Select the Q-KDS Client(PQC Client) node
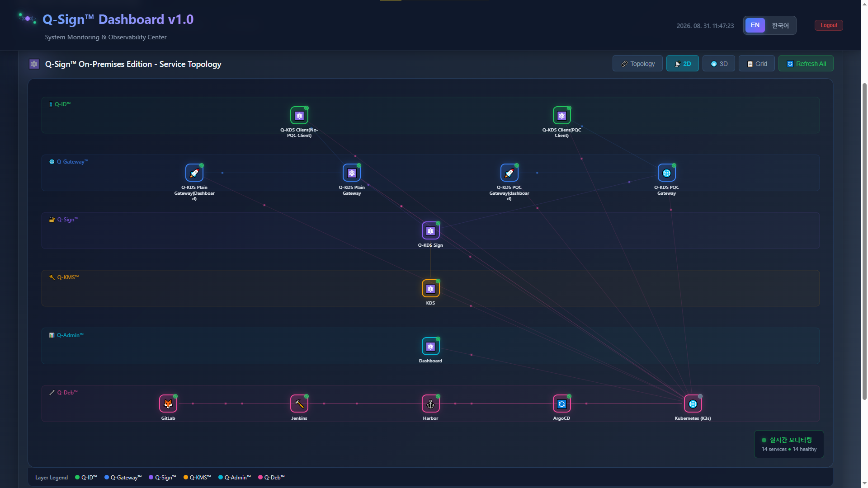The width and height of the screenshot is (868, 488). coord(561,116)
